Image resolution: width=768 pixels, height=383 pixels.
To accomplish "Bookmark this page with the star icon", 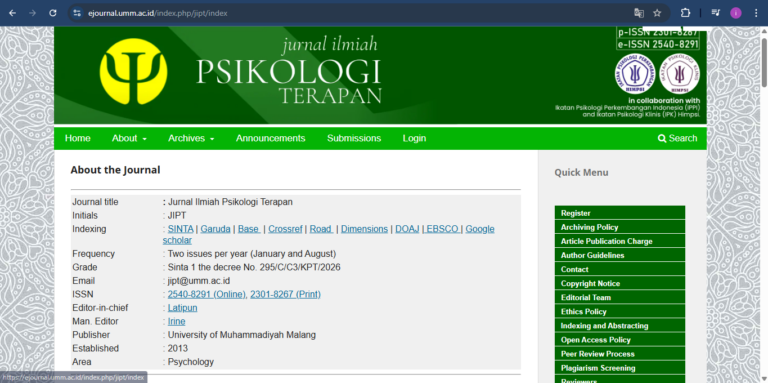I will pyautogui.click(x=657, y=13).
